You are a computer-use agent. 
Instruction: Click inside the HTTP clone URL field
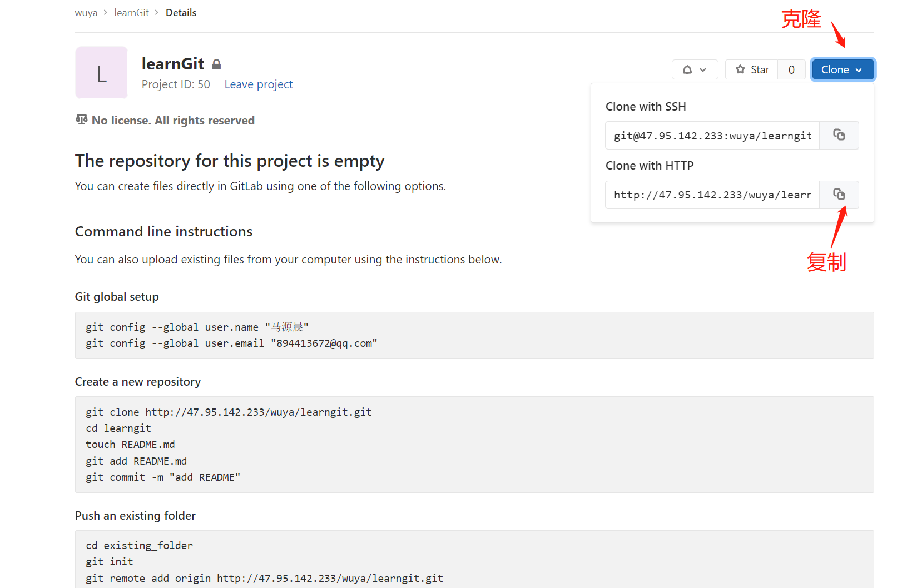pos(712,195)
